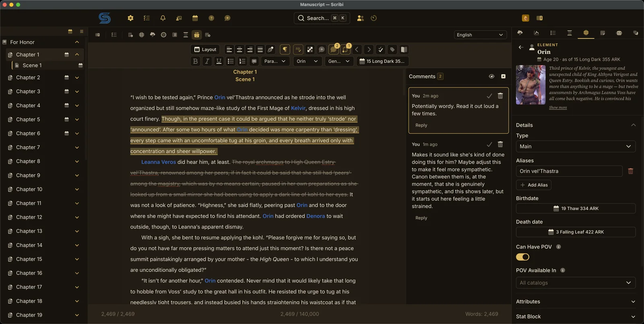
Task: Open the Orin POV dropdown
Action: (308, 61)
